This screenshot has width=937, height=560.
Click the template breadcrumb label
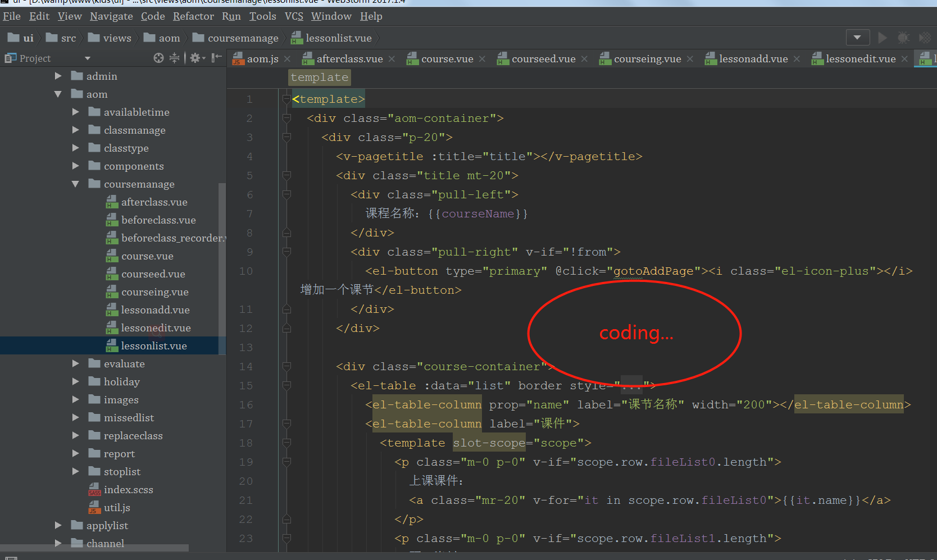[x=319, y=78]
